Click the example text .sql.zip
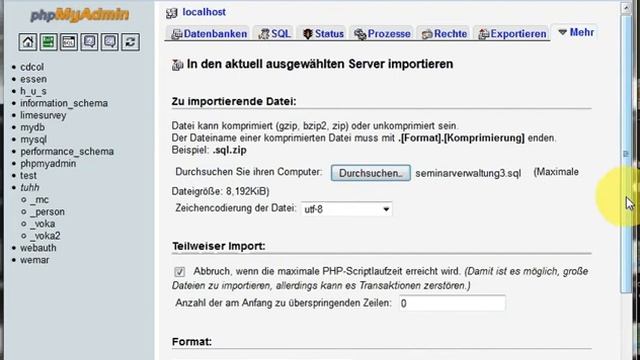 pos(230,150)
